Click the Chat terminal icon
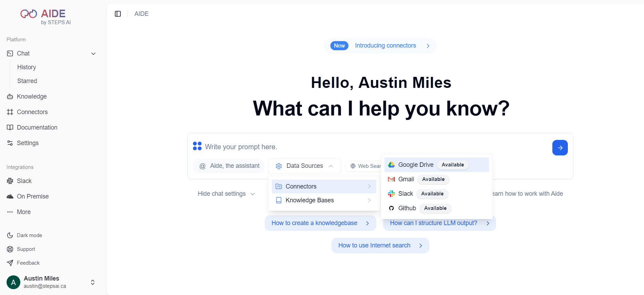The width and height of the screenshot is (644, 295). (x=10, y=53)
